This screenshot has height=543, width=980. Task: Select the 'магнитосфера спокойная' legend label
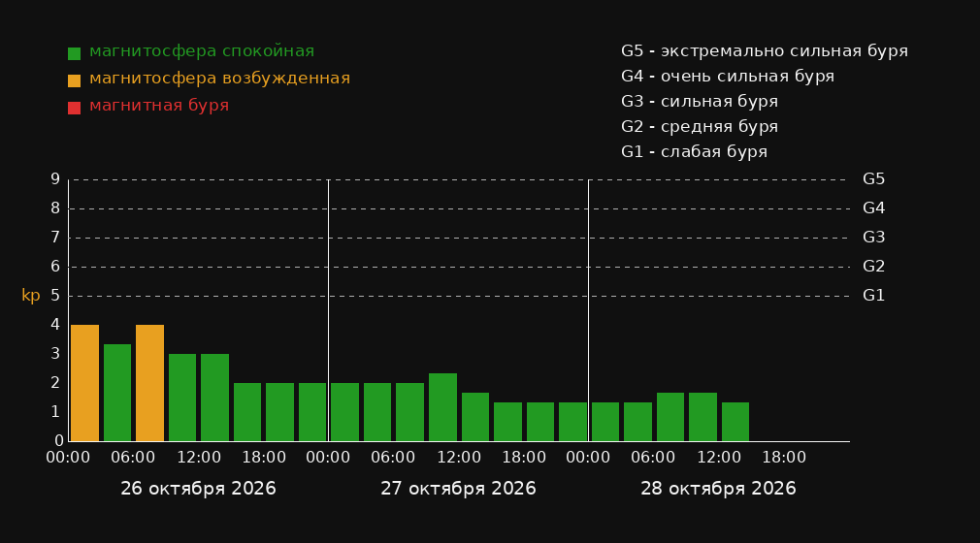[x=202, y=51]
